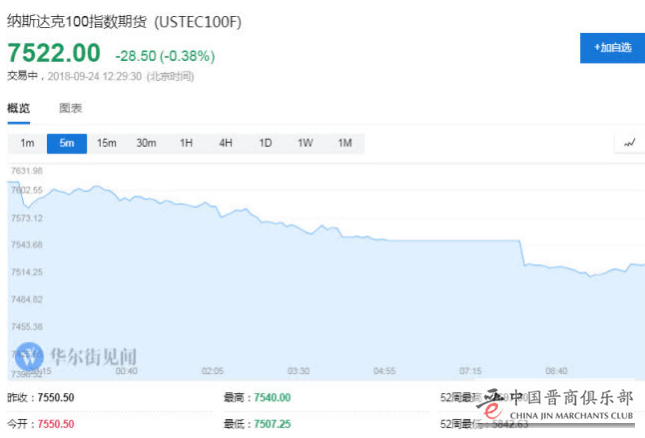Switch to the 图表 chart tab
Viewport: 645px width, 438px height.
click(x=70, y=108)
